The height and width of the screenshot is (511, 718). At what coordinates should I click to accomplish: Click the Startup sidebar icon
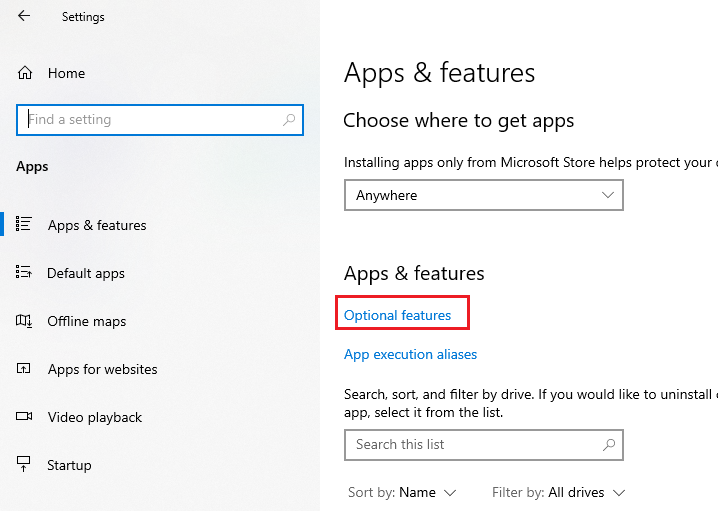24,464
